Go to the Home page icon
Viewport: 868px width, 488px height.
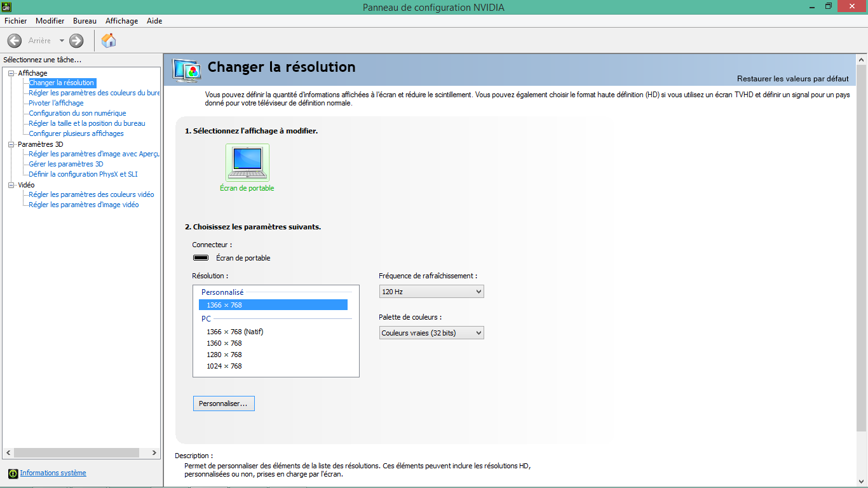pyautogui.click(x=109, y=41)
